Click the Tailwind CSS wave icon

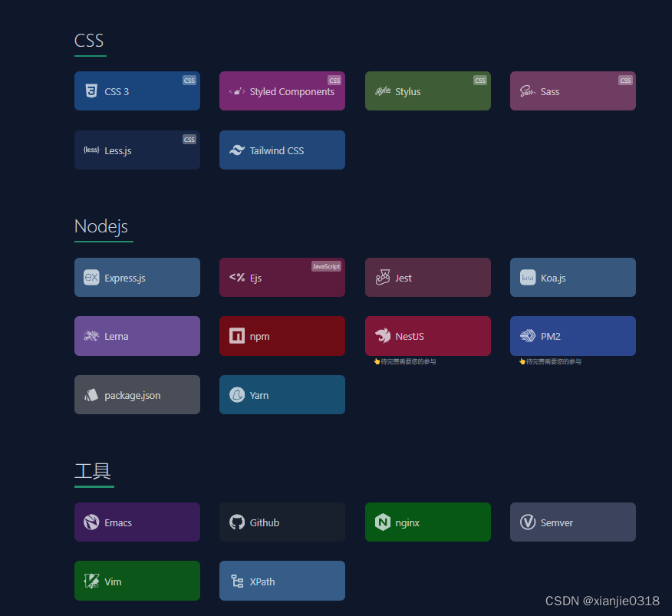click(237, 150)
